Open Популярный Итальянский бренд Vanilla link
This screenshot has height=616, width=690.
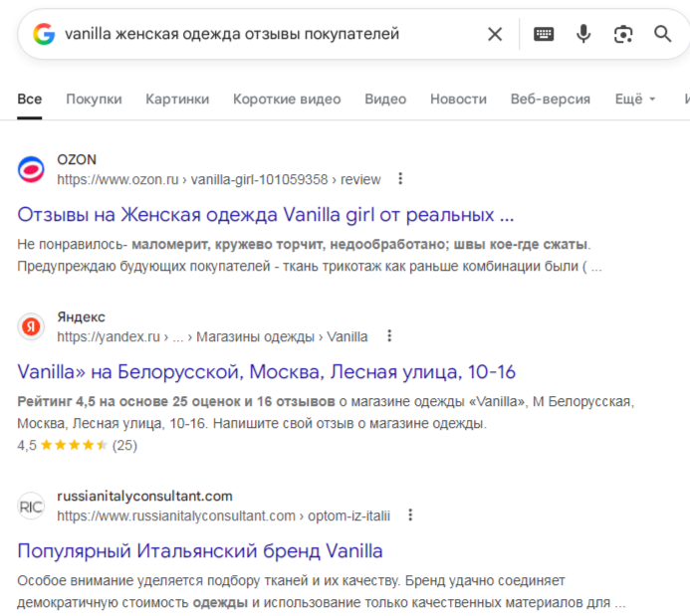(x=200, y=551)
